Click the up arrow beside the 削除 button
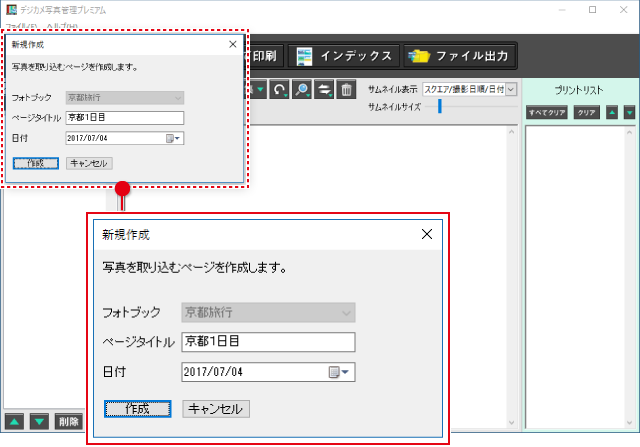This screenshot has width=640, height=447. 14,422
